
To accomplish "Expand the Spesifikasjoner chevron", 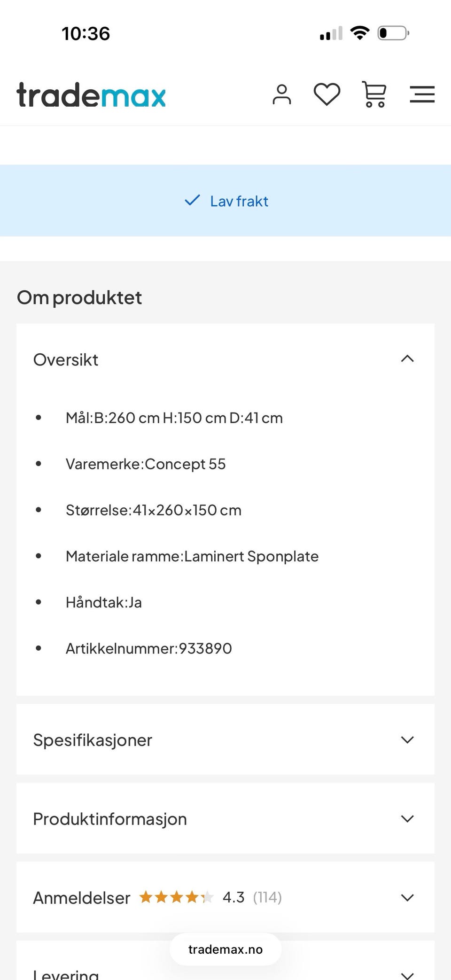I will click(407, 739).
